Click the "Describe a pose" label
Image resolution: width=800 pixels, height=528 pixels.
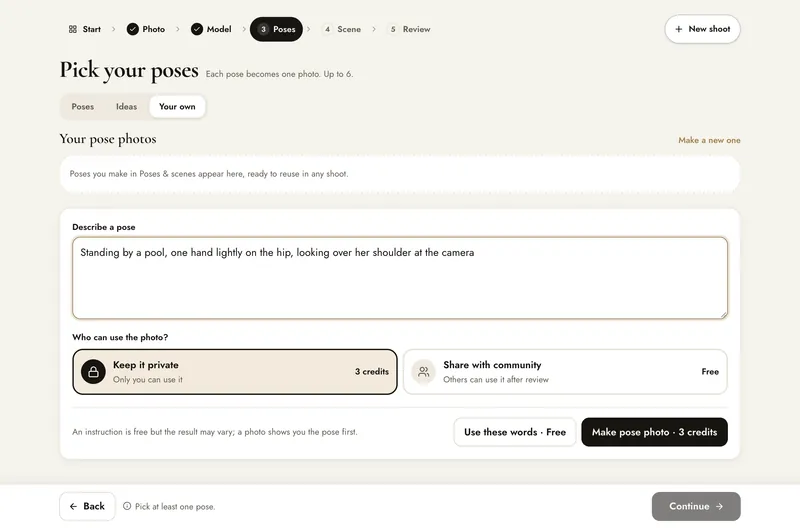104,227
